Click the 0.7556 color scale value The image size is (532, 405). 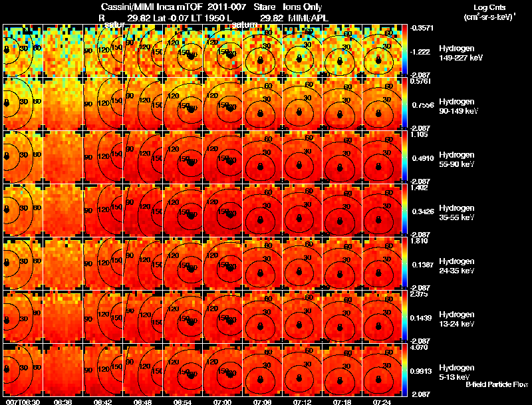[423, 105]
